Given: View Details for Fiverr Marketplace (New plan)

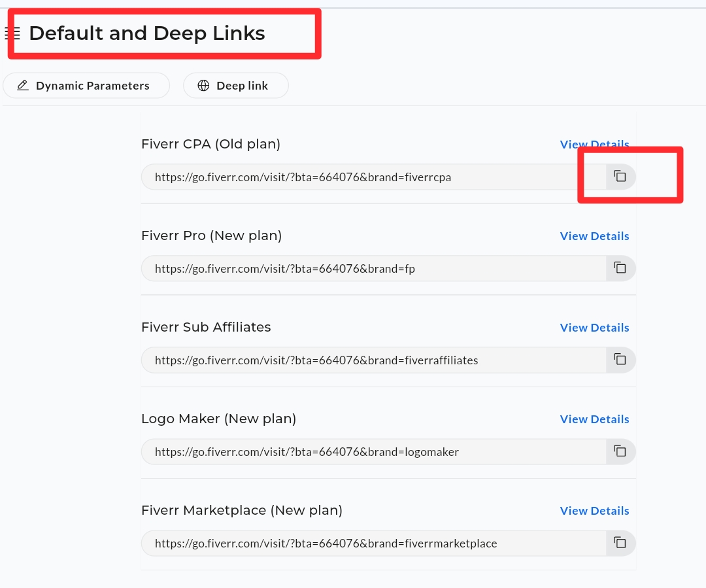Looking at the screenshot, I should coord(594,511).
